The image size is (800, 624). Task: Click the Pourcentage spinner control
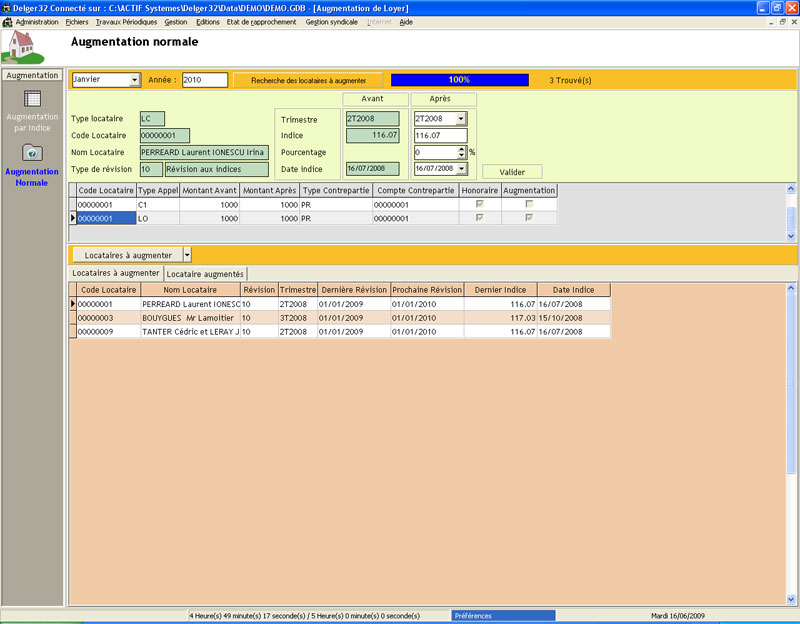tap(461, 152)
